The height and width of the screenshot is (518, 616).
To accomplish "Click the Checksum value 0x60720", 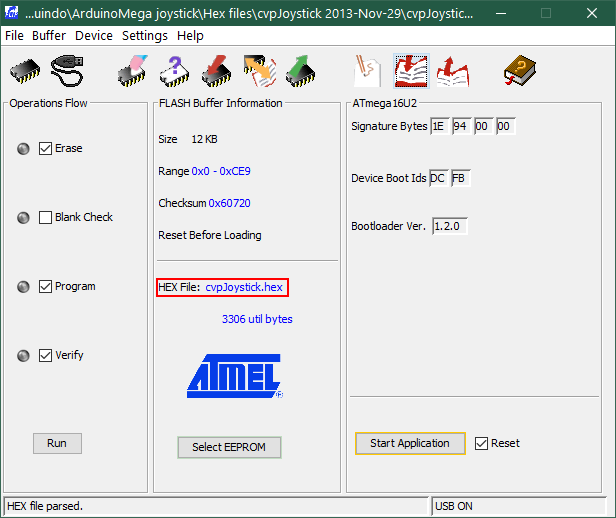I will [229, 203].
